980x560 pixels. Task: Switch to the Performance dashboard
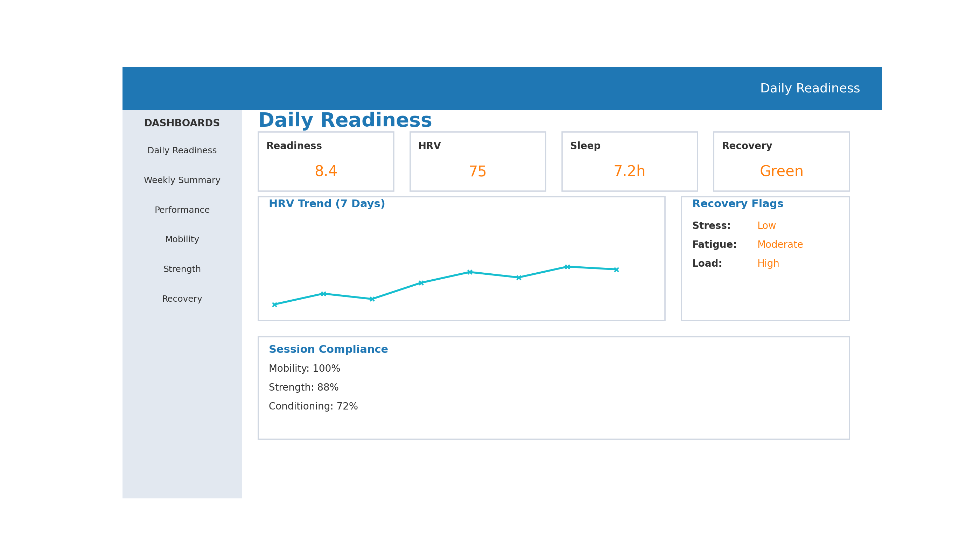(x=182, y=210)
